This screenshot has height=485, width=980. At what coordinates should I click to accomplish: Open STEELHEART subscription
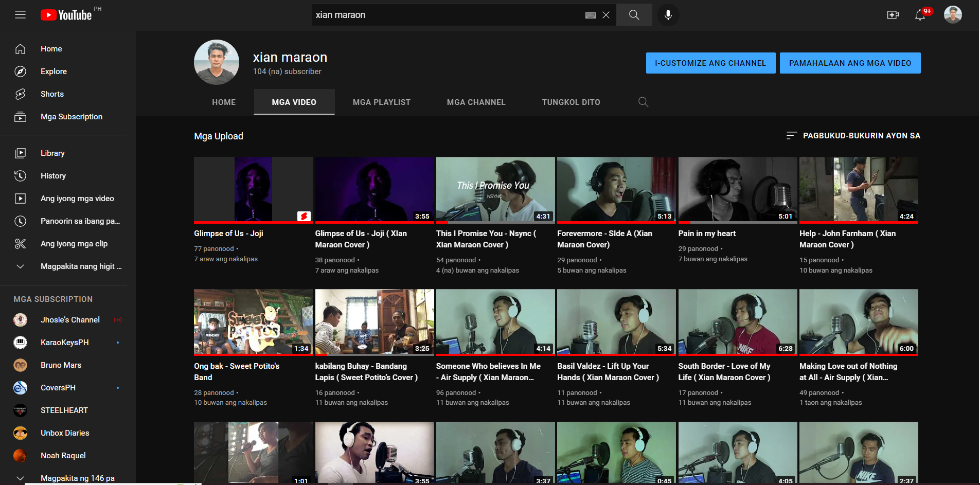[68, 410]
